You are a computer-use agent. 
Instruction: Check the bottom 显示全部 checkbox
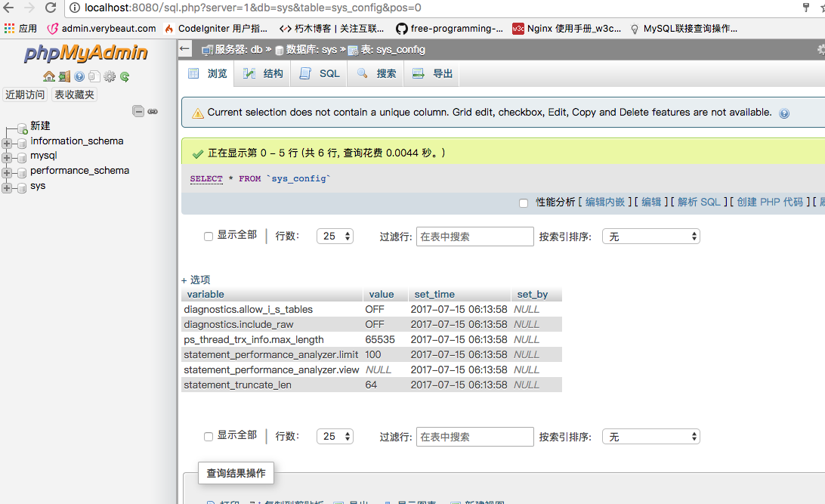click(x=209, y=437)
